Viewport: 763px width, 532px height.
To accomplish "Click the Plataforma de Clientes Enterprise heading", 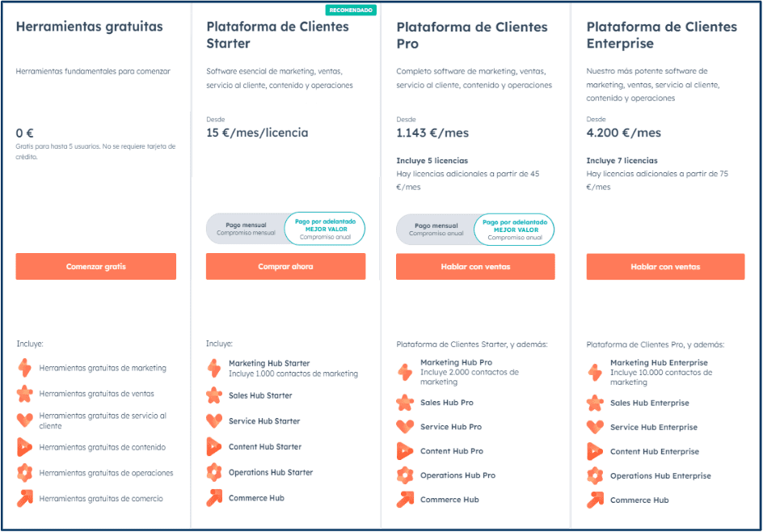I will [x=662, y=35].
